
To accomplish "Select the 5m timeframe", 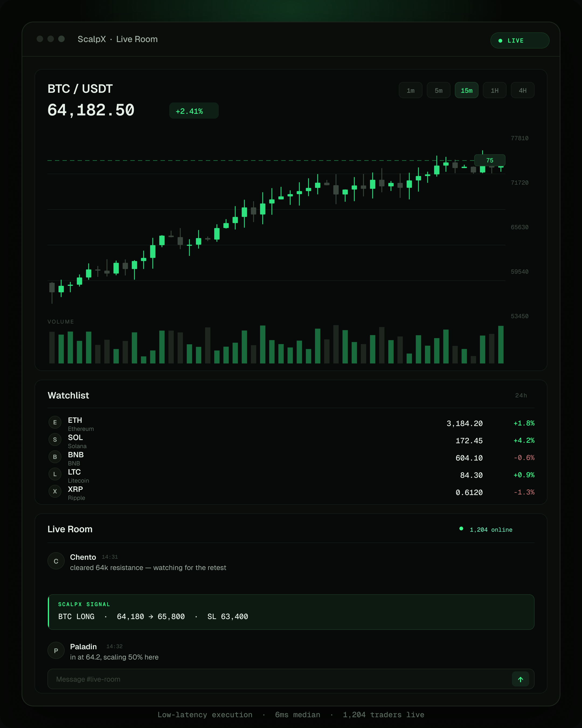I will pyautogui.click(x=438, y=90).
